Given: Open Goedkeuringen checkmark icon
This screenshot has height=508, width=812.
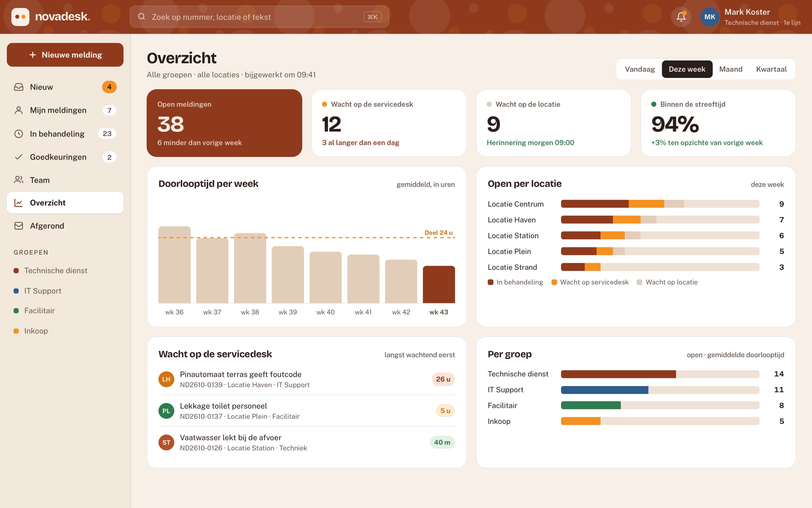Looking at the screenshot, I should (19, 157).
